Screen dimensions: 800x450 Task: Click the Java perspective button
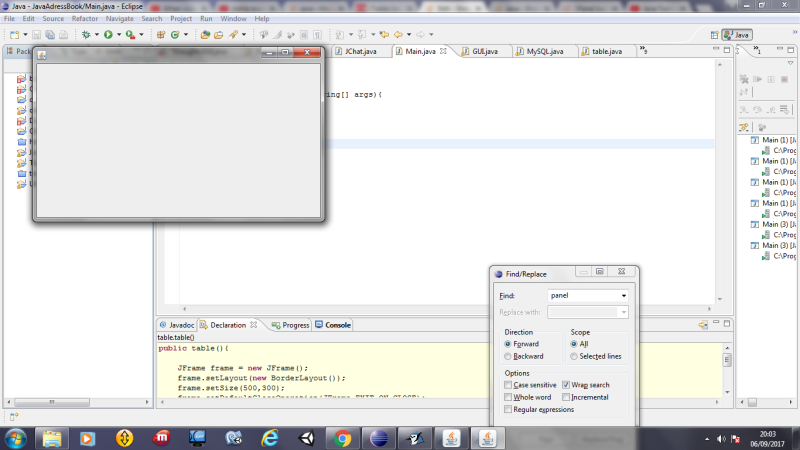(x=737, y=35)
